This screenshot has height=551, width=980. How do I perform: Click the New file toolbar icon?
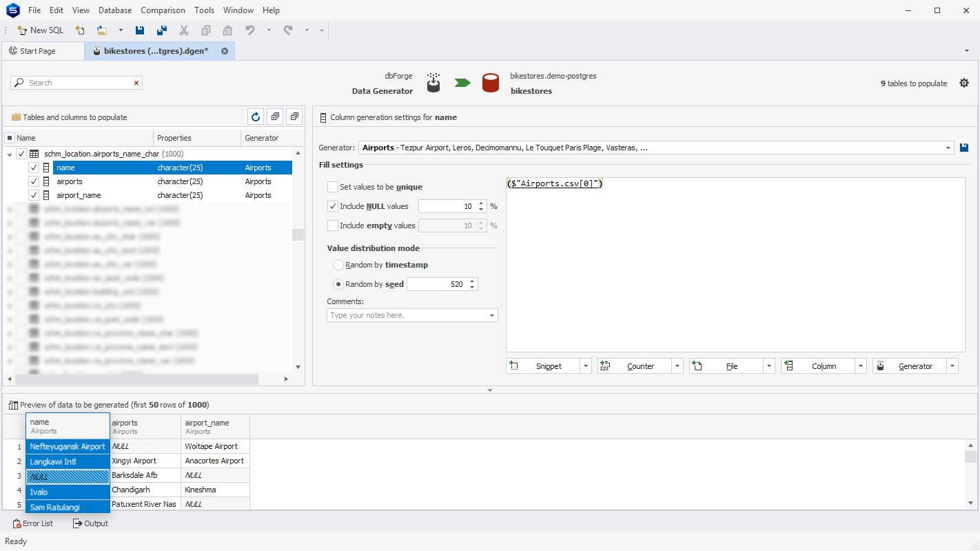click(80, 30)
